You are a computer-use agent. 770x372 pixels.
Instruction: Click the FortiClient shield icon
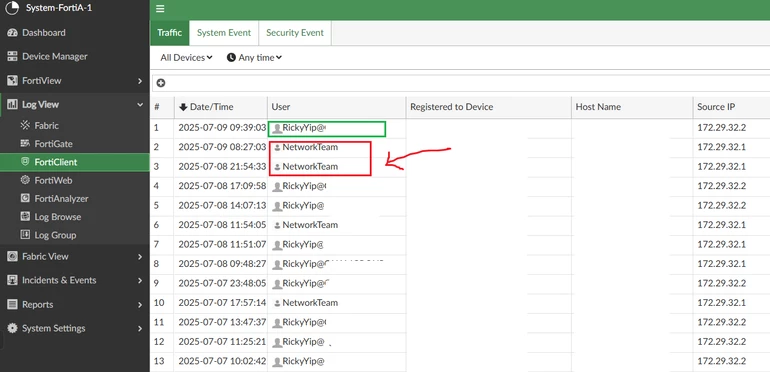pyautogui.click(x=25, y=162)
